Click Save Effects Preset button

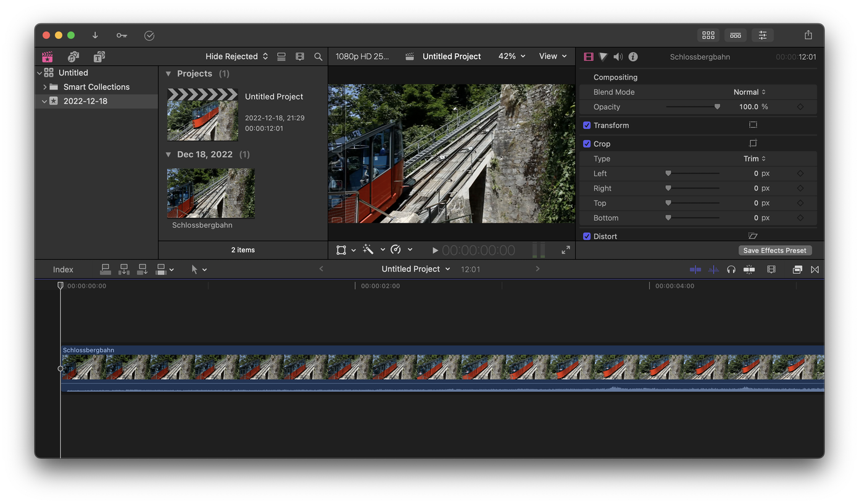click(x=775, y=250)
